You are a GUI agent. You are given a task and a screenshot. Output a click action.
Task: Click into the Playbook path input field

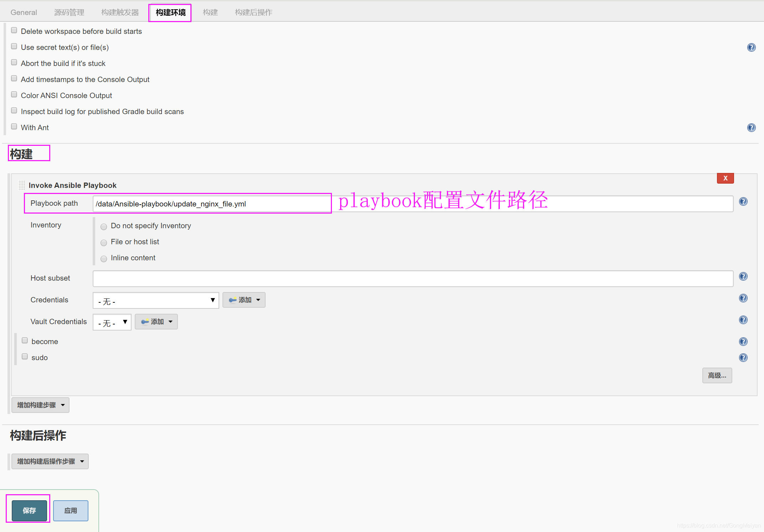[x=413, y=204]
